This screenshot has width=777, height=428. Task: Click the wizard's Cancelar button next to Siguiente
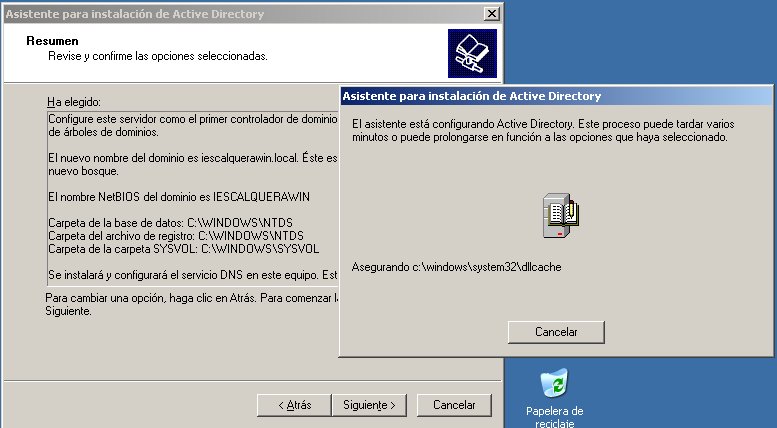click(x=454, y=405)
